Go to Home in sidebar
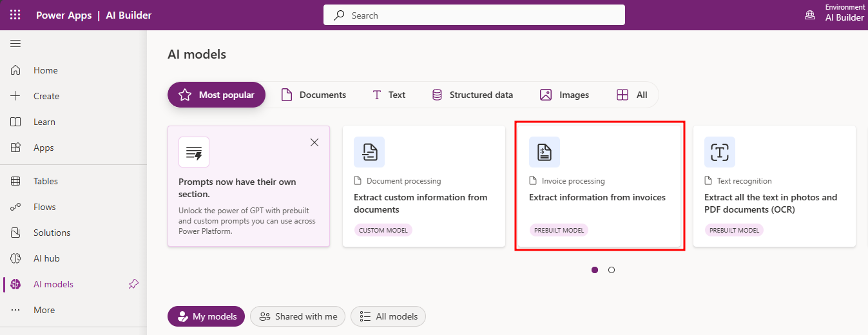 coord(45,70)
